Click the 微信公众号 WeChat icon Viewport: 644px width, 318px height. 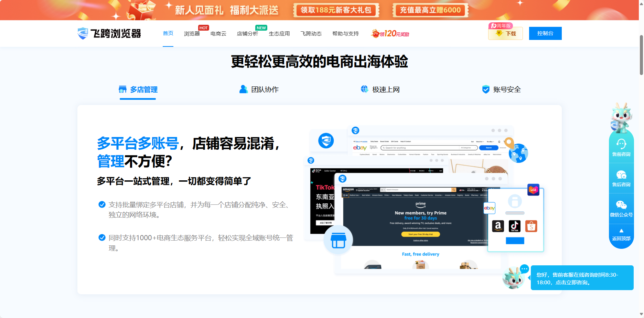click(621, 205)
